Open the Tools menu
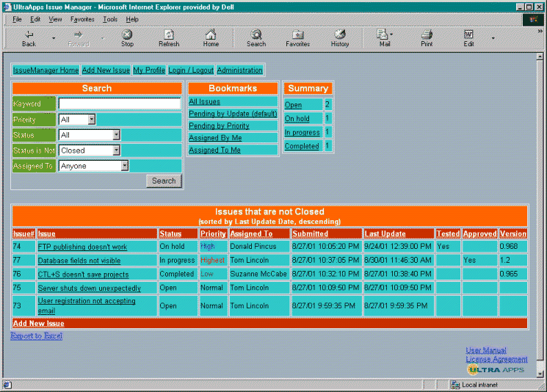547x392 pixels. (110, 19)
